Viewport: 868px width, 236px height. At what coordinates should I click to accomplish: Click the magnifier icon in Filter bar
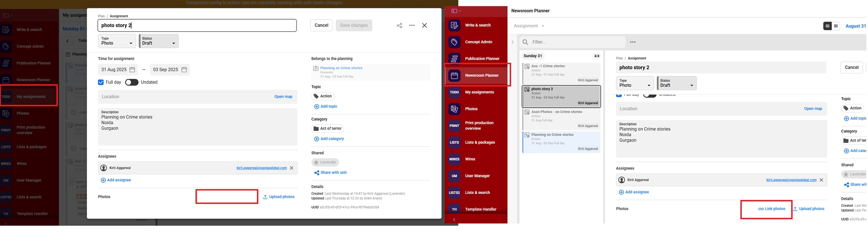[525, 42]
